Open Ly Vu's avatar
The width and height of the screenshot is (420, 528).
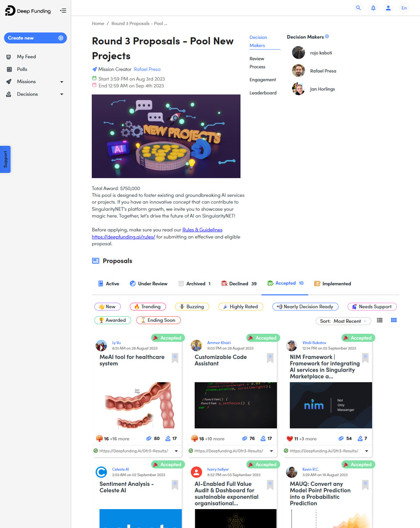101,345
